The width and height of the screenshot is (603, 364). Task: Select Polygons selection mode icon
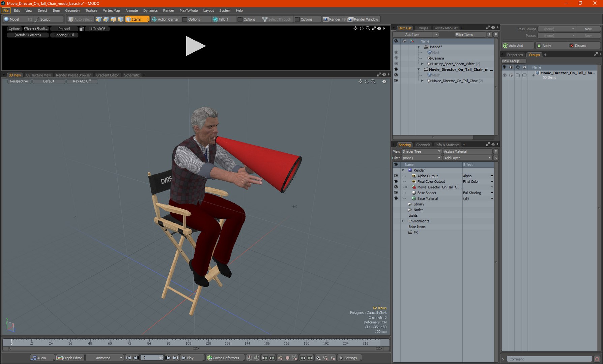(113, 19)
